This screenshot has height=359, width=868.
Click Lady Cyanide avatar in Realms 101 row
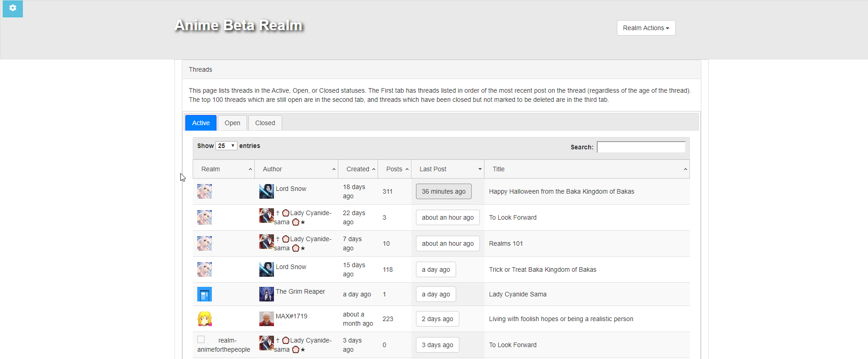pos(267,242)
